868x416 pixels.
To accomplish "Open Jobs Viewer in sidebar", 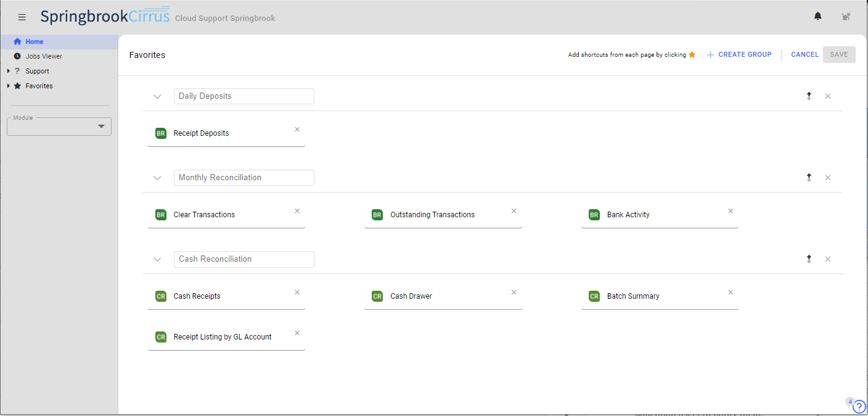I will coord(43,56).
